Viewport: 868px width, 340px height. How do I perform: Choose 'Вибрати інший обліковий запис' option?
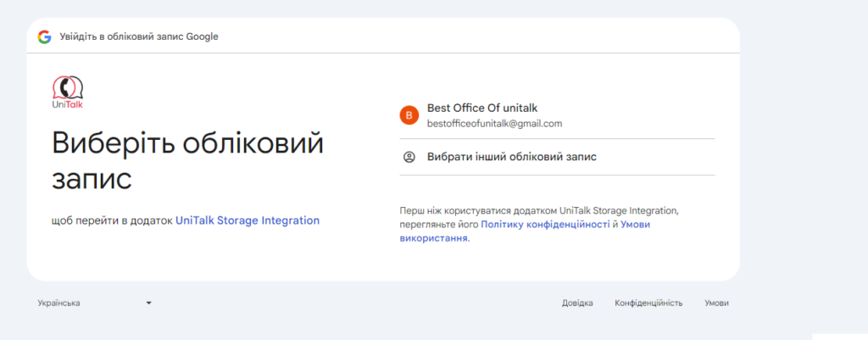[x=512, y=157]
